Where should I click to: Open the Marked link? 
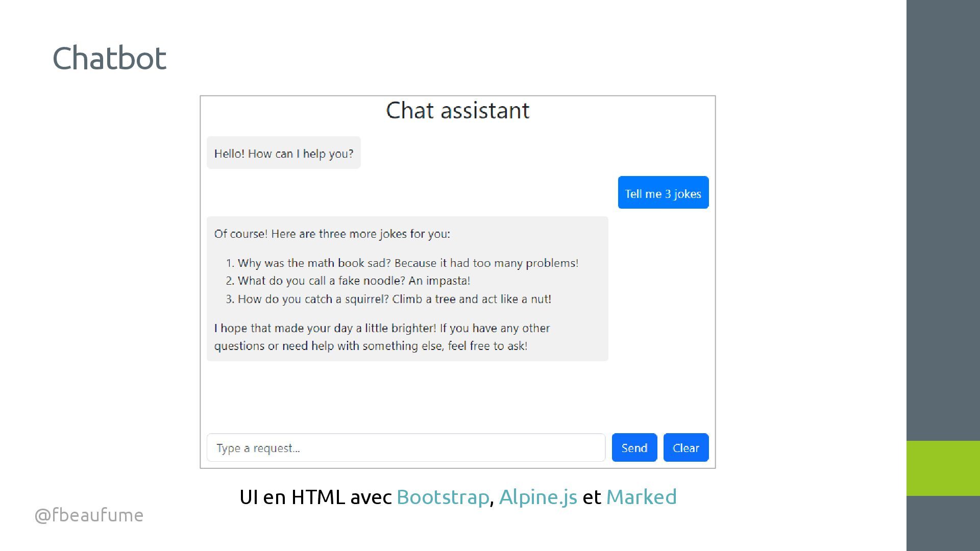pos(641,497)
